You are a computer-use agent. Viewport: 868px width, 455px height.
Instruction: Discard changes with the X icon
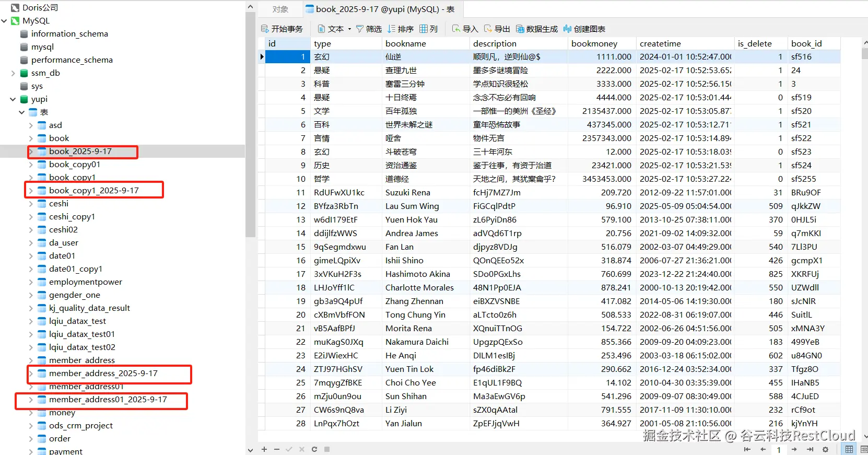point(301,449)
